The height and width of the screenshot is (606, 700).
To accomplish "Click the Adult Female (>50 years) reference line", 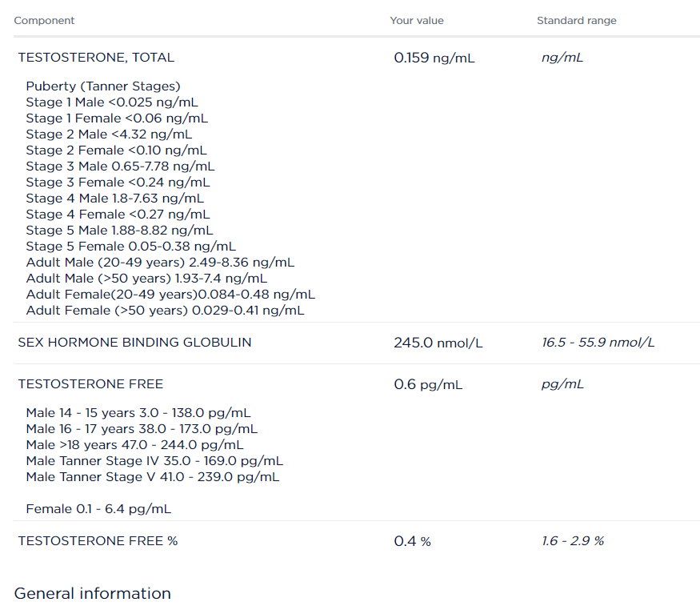I will (x=165, y=311).
